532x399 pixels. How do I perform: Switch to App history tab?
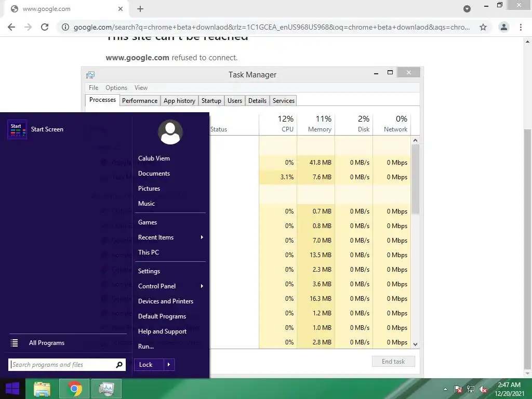179,101
